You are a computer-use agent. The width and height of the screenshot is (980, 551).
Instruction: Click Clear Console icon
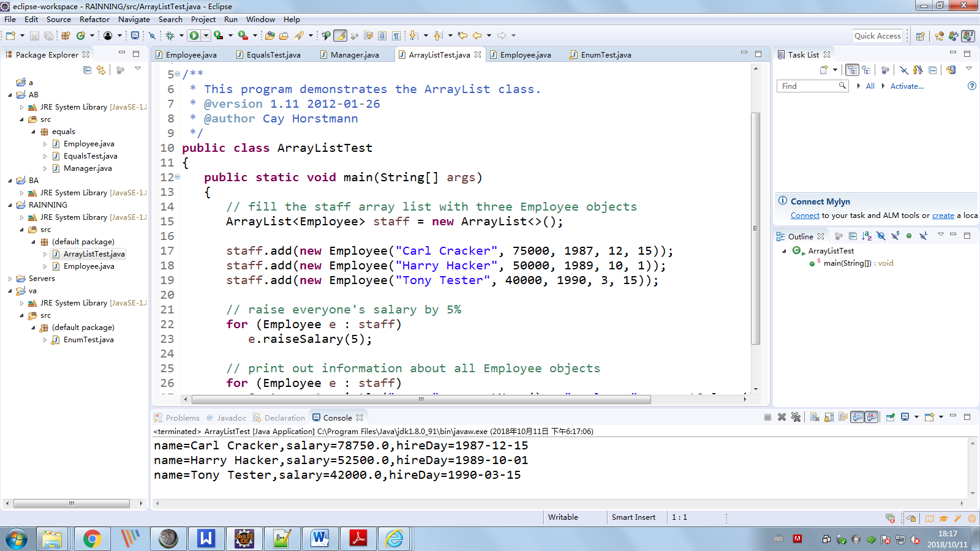point(815,417)
